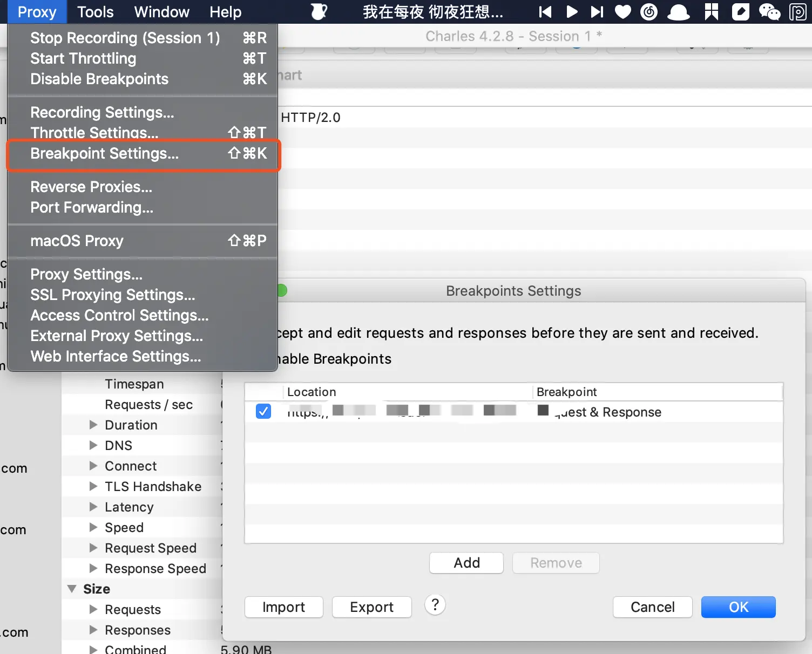The height and width of the screenshot is (654, 812).
Task: Expand the DNS row
Action: (x=93, y=445)
